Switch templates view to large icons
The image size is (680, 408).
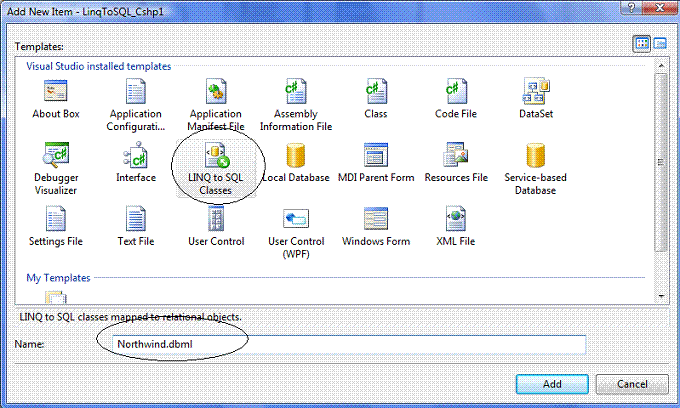tap(641, 44)
